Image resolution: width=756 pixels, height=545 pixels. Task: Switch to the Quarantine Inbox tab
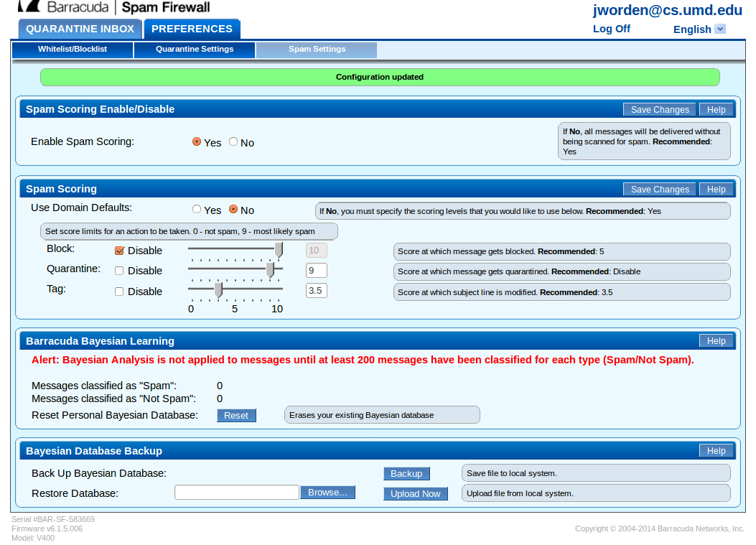point(79,29)
